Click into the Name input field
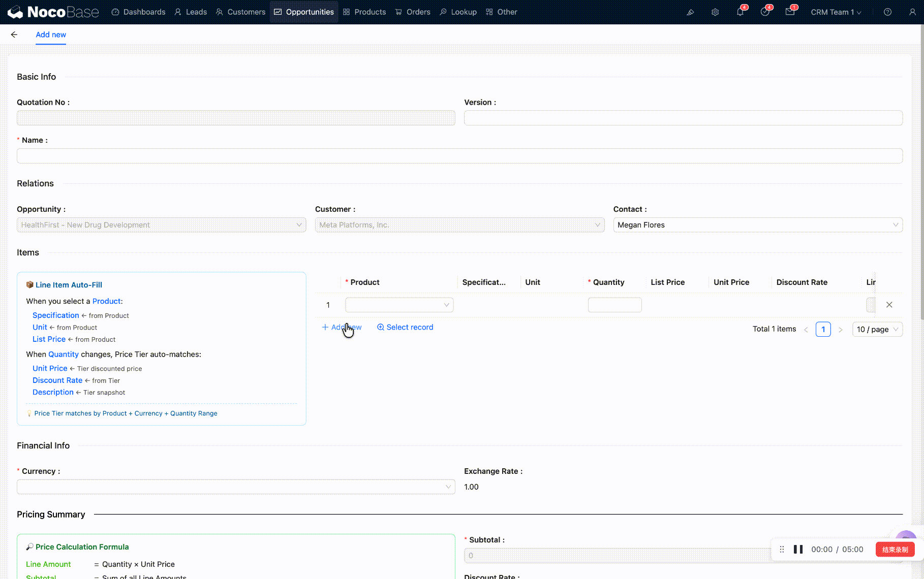 (x=459, y=156)
